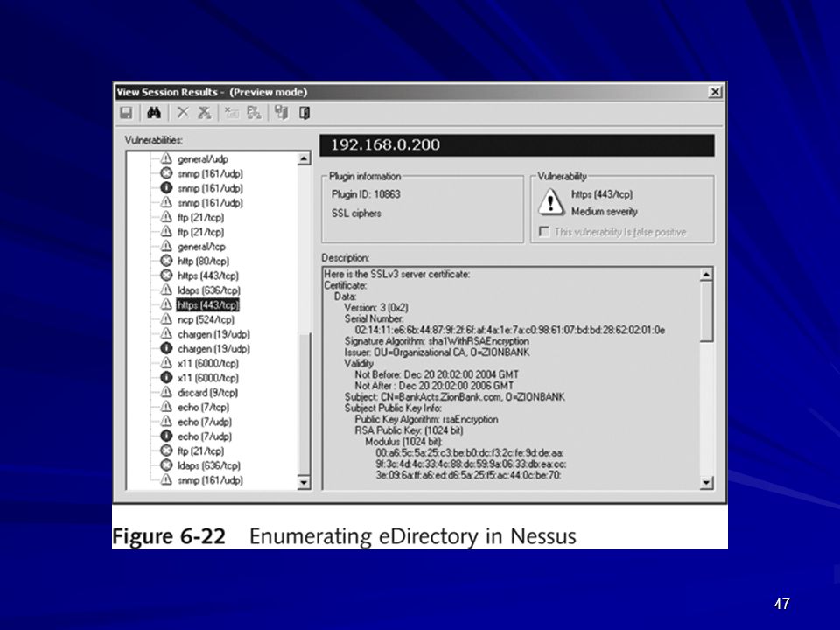Click the expand-tree hierarchy toolbar icon
The width and height of the screenshot is (840, 630).
pyautogui.click(x=254, y=113)
